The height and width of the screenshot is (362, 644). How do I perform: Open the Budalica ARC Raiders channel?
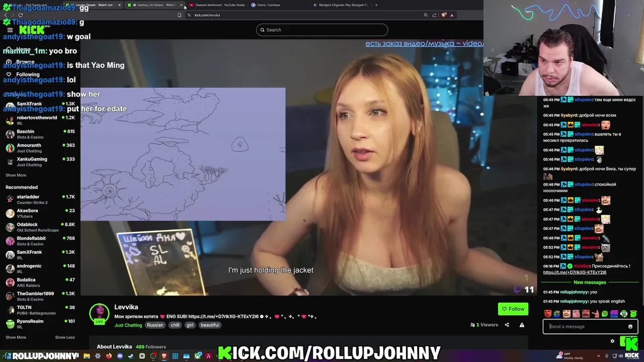[40, 283]
